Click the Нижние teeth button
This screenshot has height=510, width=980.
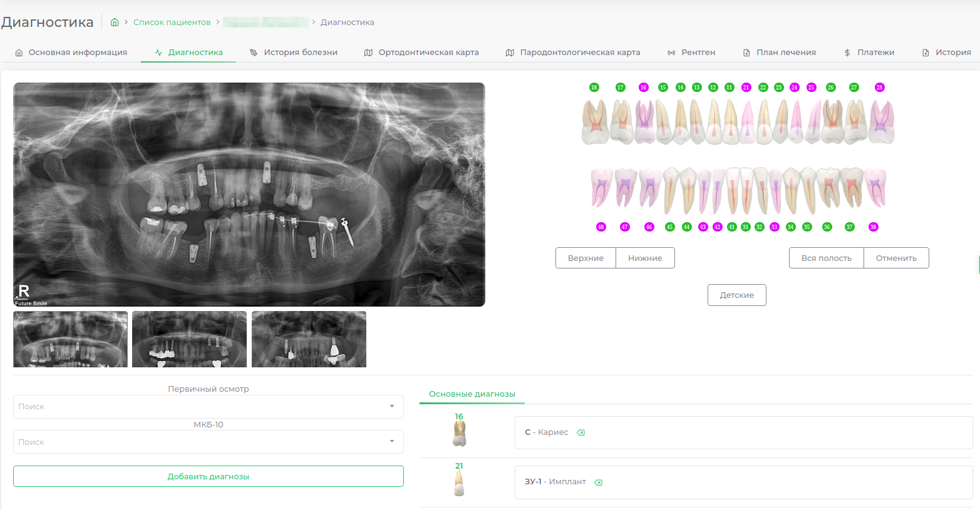[x=645, y=258]
